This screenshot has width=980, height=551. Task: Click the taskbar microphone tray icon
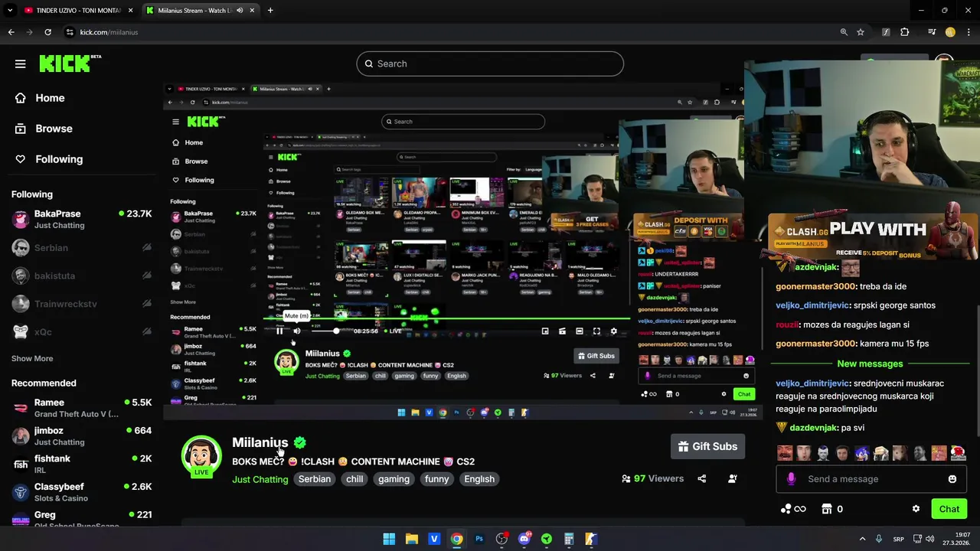click(x=879, y=539)
